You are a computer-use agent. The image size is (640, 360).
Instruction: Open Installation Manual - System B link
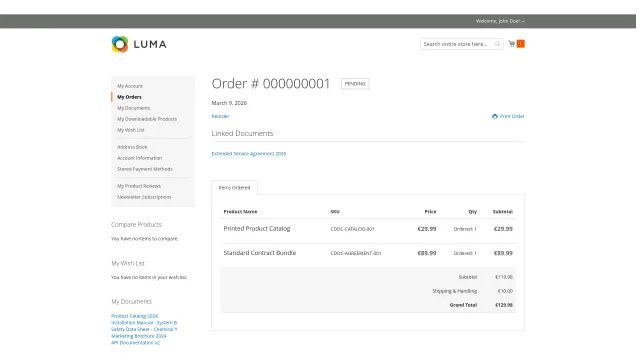144,323
